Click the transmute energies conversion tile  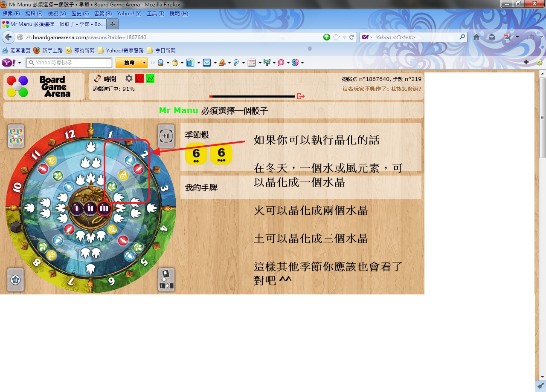[16, 136]
